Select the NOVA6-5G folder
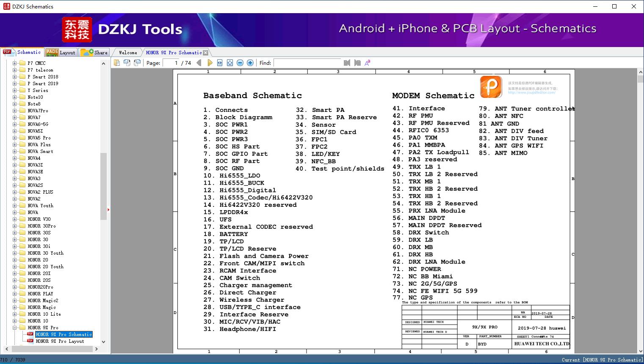This screenshot has height=364, width=644. coord(38,124)
